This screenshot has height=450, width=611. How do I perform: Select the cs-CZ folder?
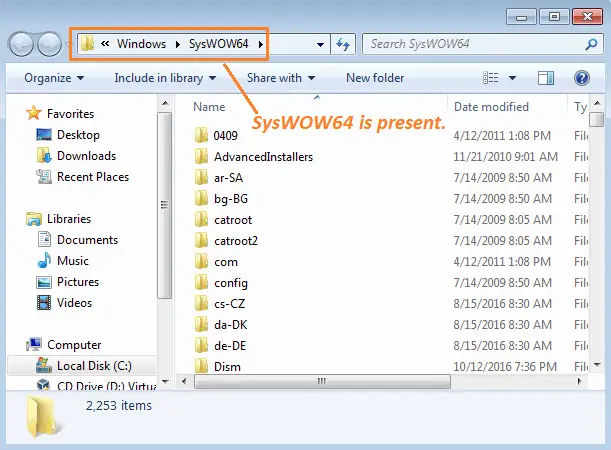pos(230,304)
